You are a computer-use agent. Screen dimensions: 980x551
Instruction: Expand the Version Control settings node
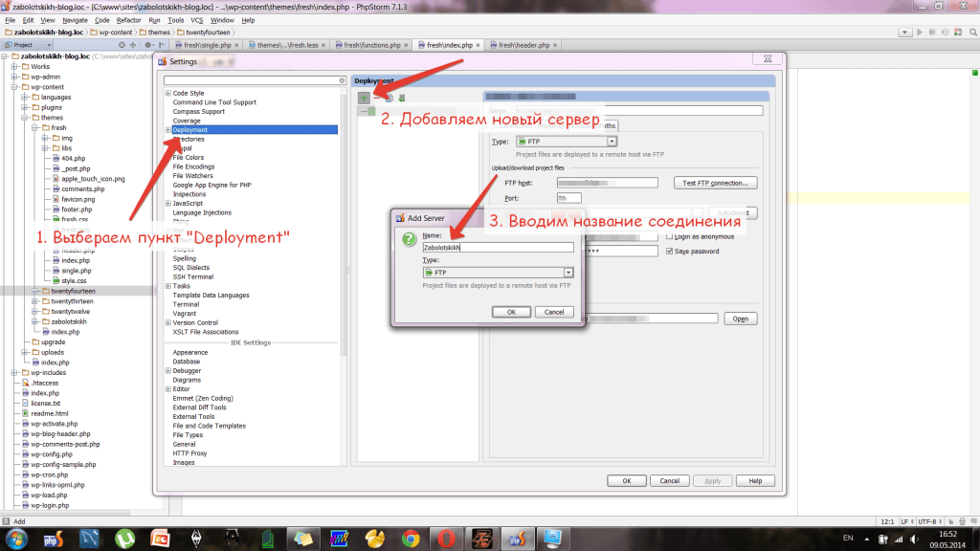tap(168, 323)
